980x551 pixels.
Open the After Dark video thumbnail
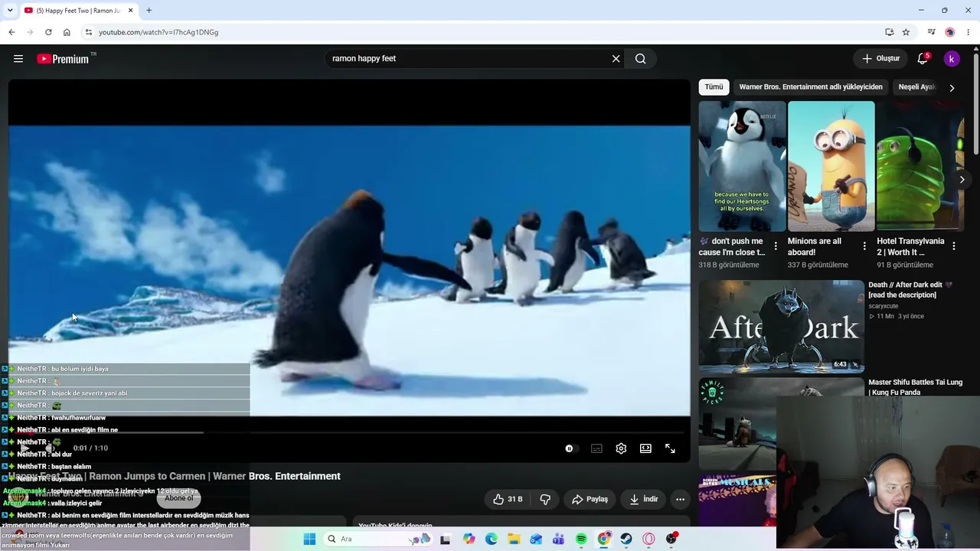pyautogui.click(x=781, y=327)
